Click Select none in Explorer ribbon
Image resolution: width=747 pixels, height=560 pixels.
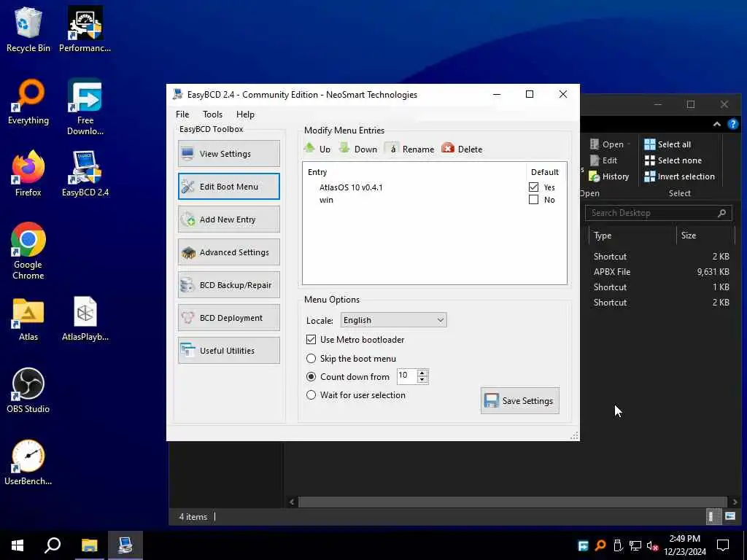coord(673,160)
